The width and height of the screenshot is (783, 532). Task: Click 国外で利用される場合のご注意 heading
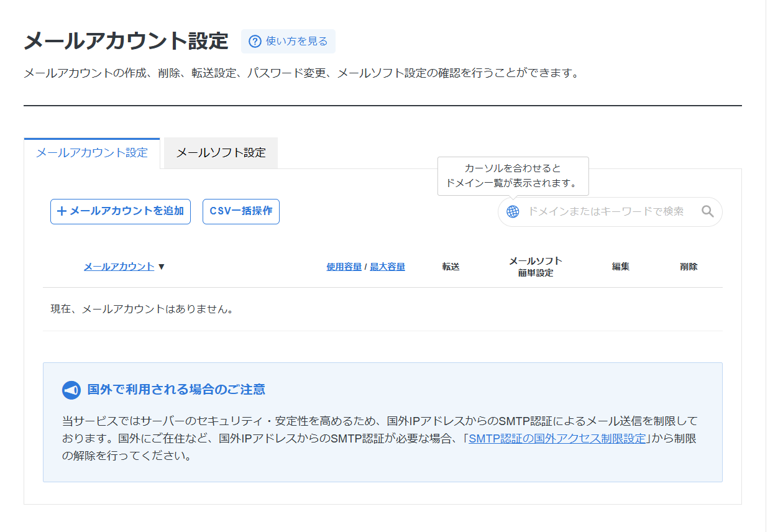(176, 390)
